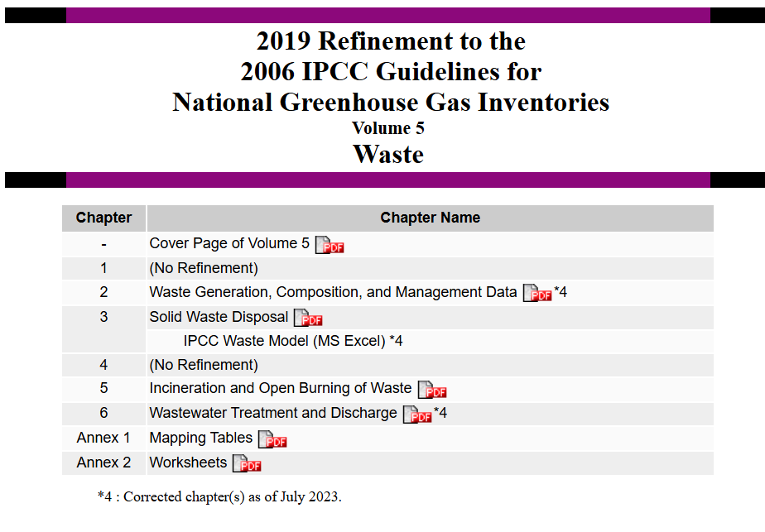Open the Mapping Tables PDF icon
The height and width of the screenshot is (532, 765).
pyautogui.click(x=272, y=439)
